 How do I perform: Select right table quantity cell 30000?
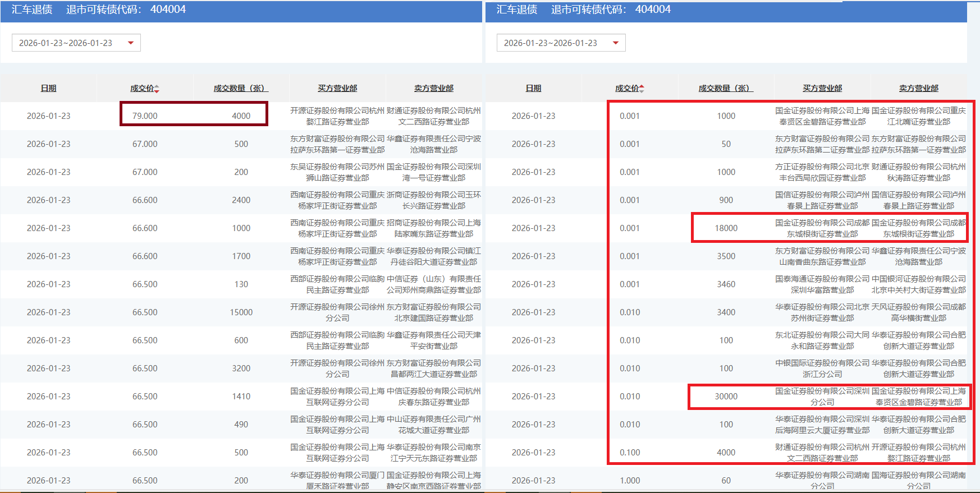(x=726, y=397)
